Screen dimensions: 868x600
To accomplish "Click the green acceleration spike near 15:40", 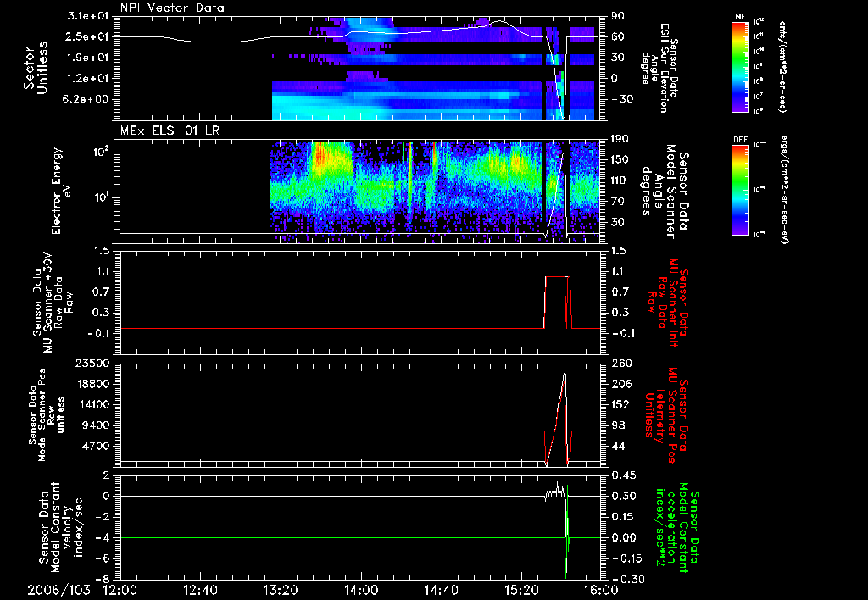I will pyautogui.click(x=566, y=531).
